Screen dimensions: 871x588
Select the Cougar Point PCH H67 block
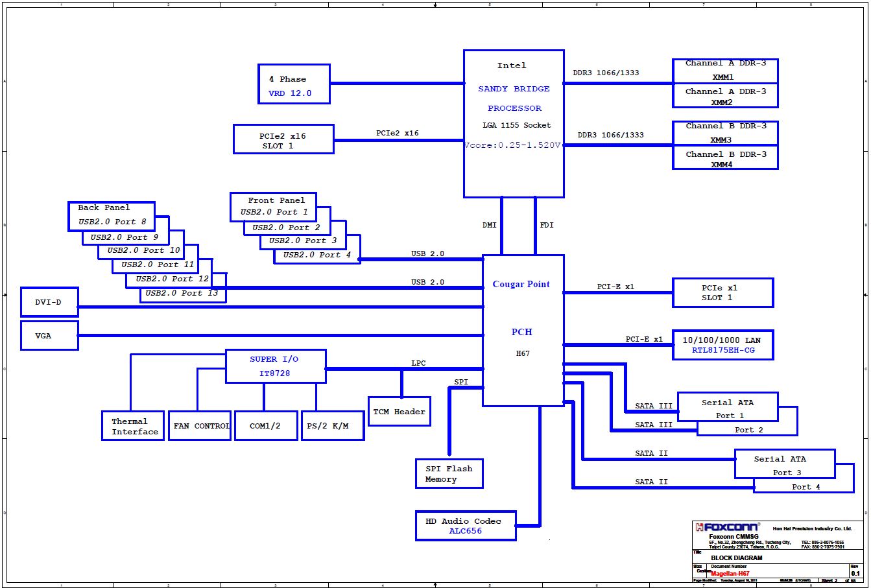click(x=523, y=330)
